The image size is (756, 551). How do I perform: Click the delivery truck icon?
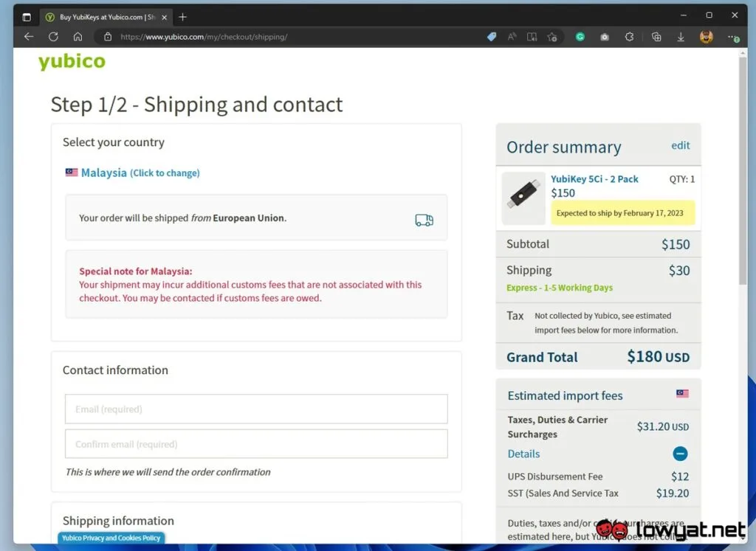425,220
